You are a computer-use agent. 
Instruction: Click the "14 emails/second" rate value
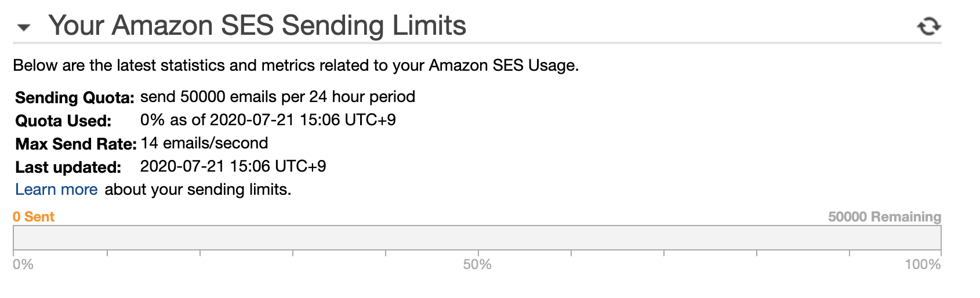tap(204, 143)
